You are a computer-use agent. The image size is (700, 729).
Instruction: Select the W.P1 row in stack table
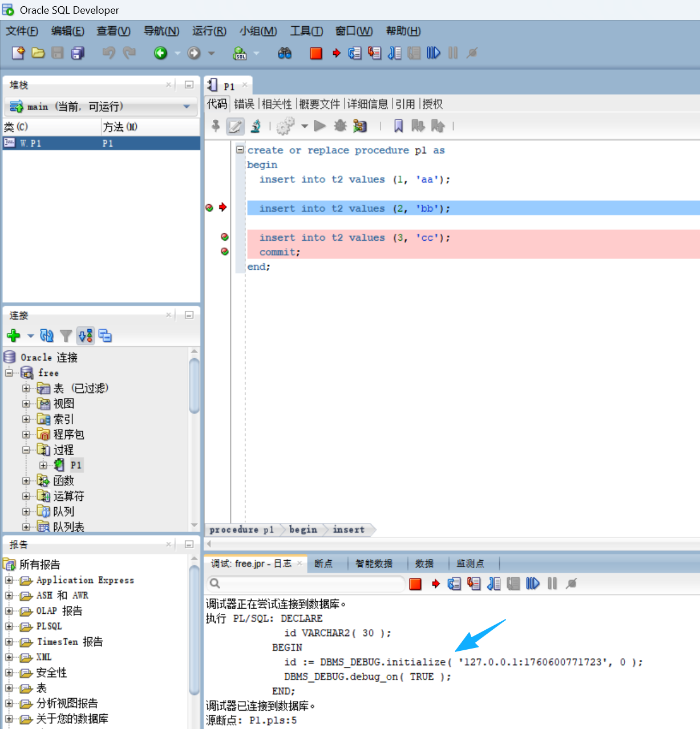tap(102, 143)
